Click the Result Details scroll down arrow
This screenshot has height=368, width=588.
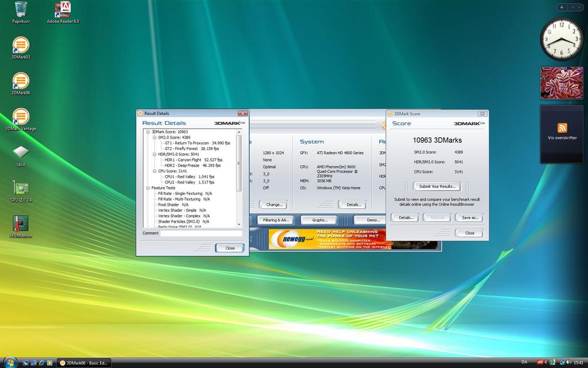[239, 225]
